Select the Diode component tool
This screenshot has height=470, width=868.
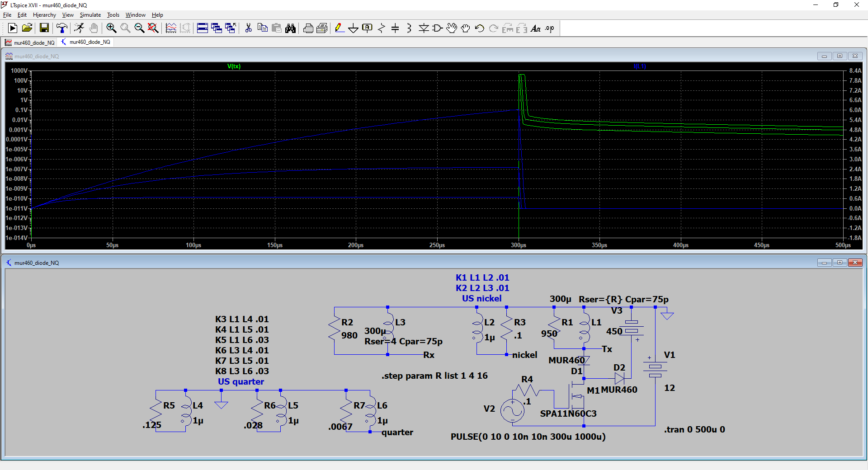pos(423,28)
